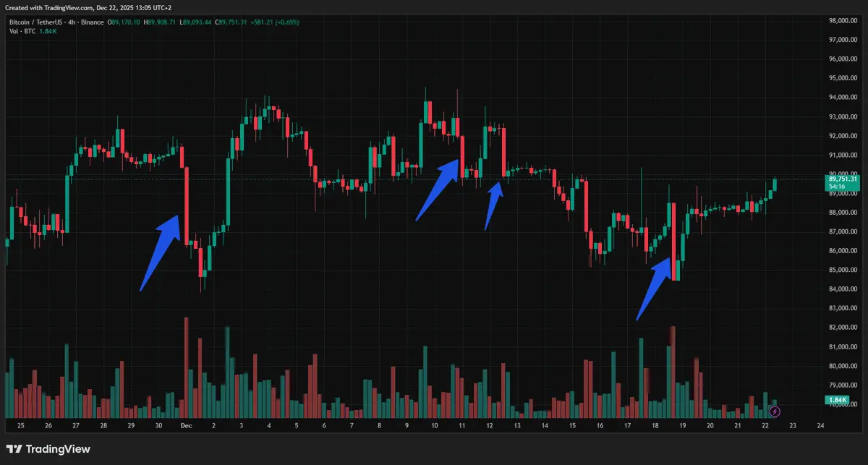Click date label 30 on the time axis

(x=158, y=426)
